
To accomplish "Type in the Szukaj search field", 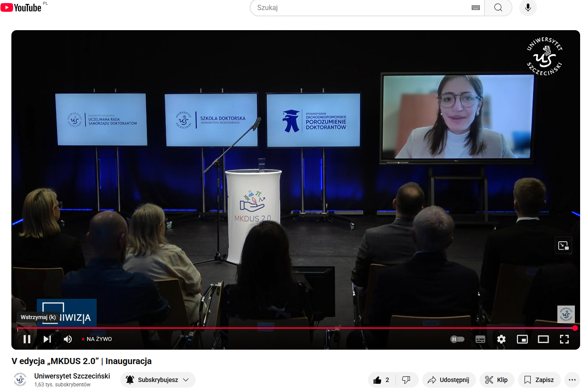I will (x=359, y=8).
